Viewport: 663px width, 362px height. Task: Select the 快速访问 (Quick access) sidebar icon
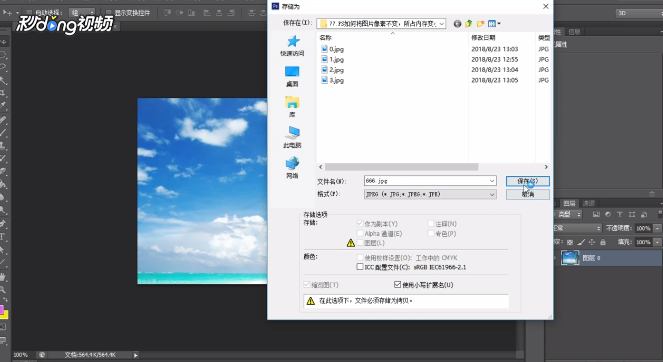click(x=292, y=45)
